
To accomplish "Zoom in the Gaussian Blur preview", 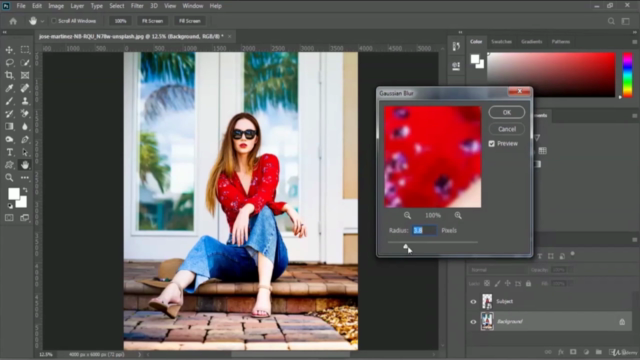I will point(458,216).
